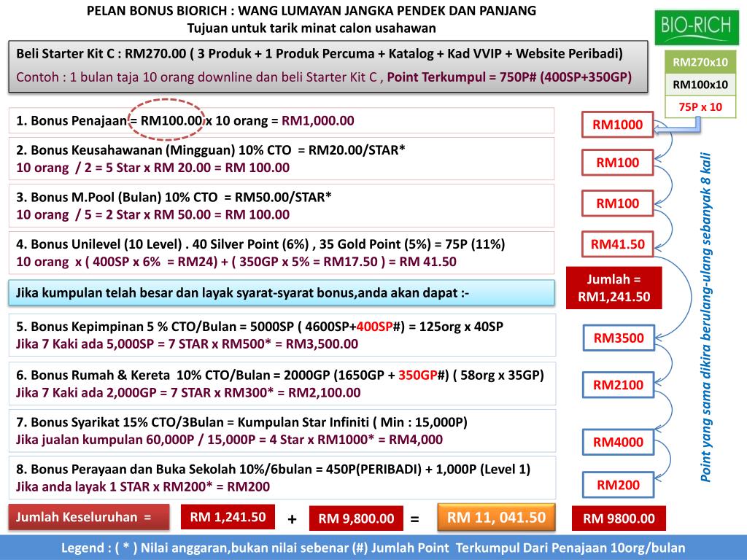The width and height of the screenshot is (747, 560).
Task: Click the equals sign in totals row
Action: (415, 518)
